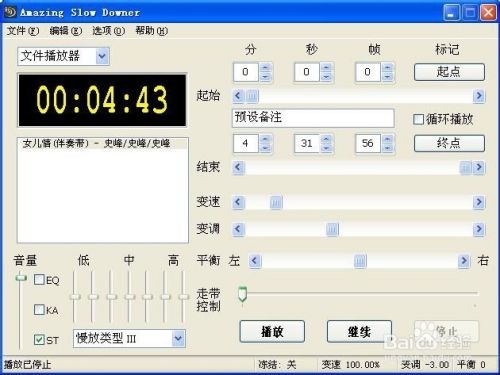Click left arrow of 平衡 slider
500x375 pixels.
(x=255, y=261)
